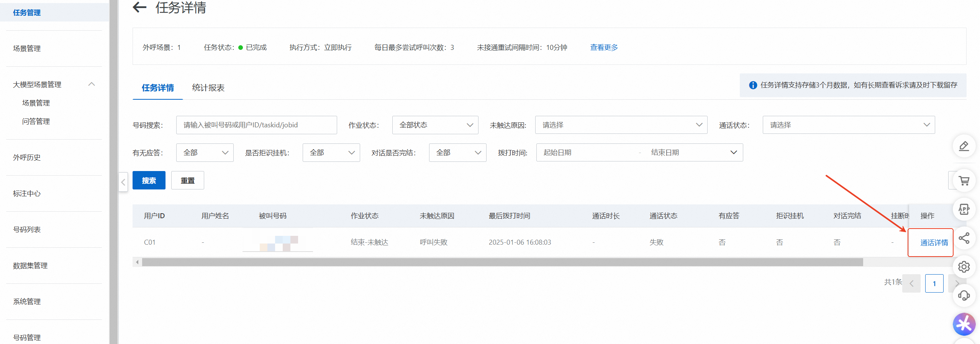The height and width of the screenshot is (344, 980).
Task: Click the 重置 button
Action: coord(188,180)
